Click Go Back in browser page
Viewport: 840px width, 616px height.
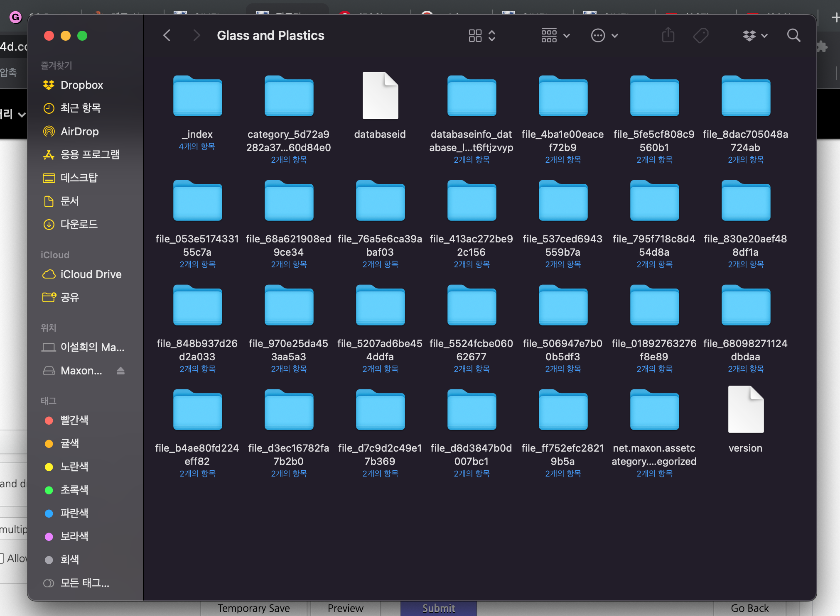pos(749,609)
